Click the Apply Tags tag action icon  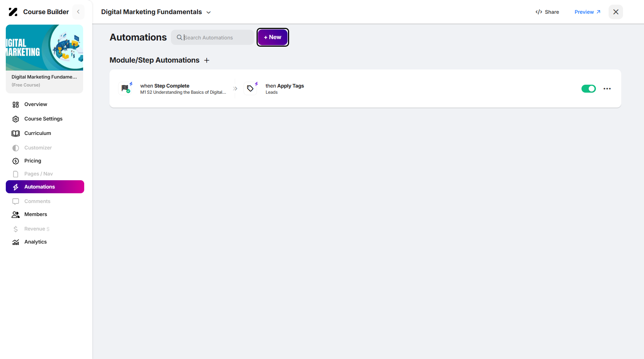tap(250, 88)
